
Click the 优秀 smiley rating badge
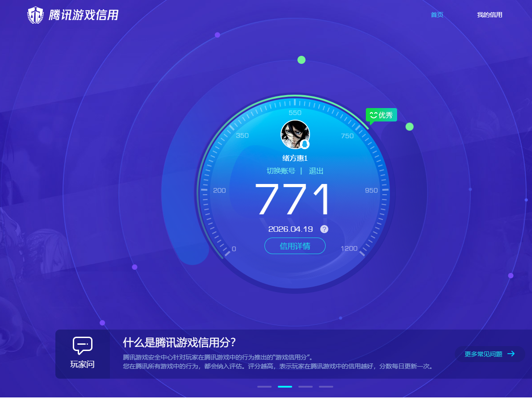coord(381,115)
